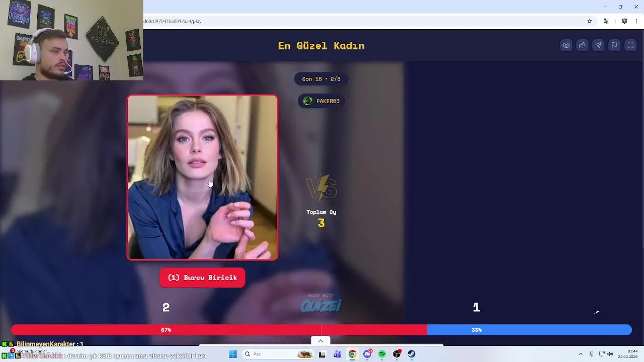
Task: Click the Son 16 • 2/8 round badge
Action: tap(321, 79)
